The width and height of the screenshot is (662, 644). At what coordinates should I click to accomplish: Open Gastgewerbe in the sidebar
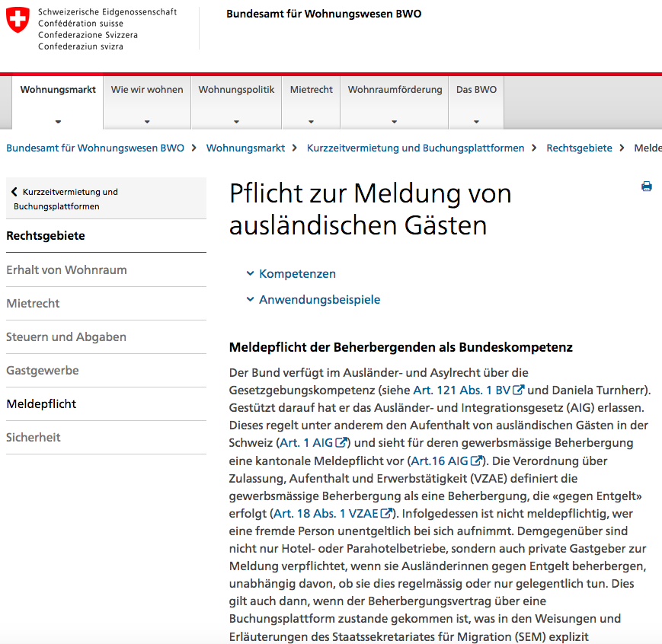43,371
